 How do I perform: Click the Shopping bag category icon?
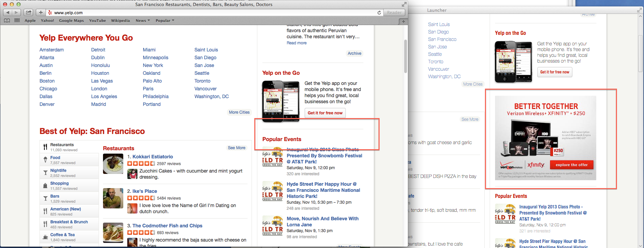click(45, 186)
